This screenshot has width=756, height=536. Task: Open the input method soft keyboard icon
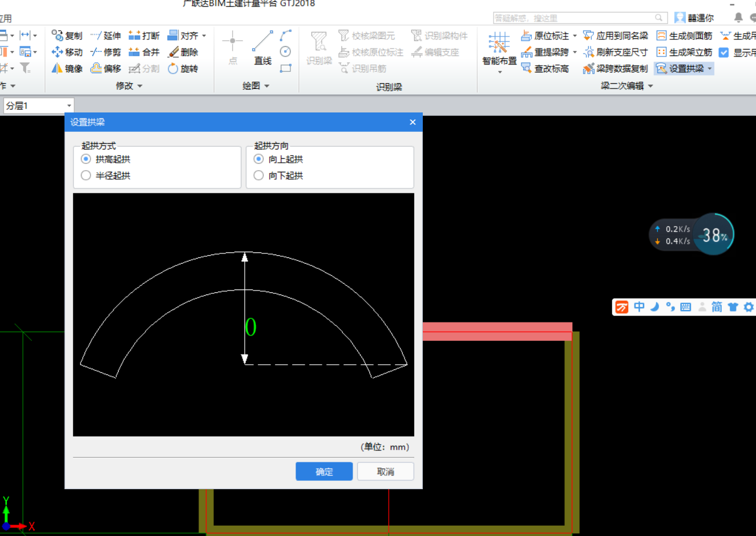click(686, 307)
